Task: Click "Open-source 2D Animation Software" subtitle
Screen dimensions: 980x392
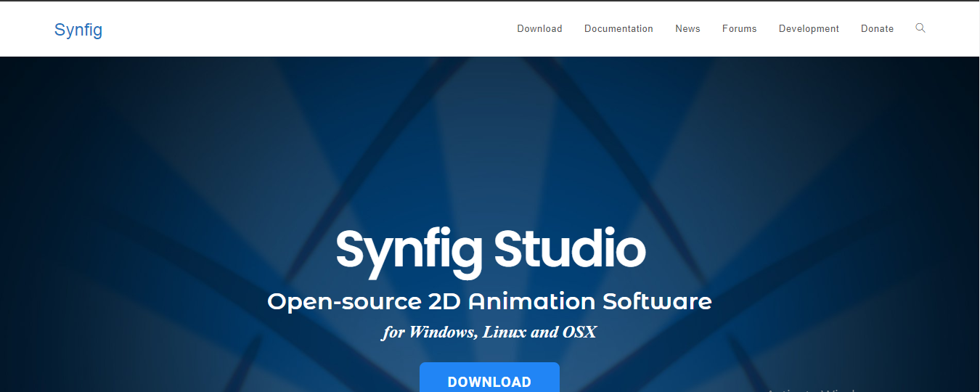Action: pyautogui.click(x=489, y=301)
